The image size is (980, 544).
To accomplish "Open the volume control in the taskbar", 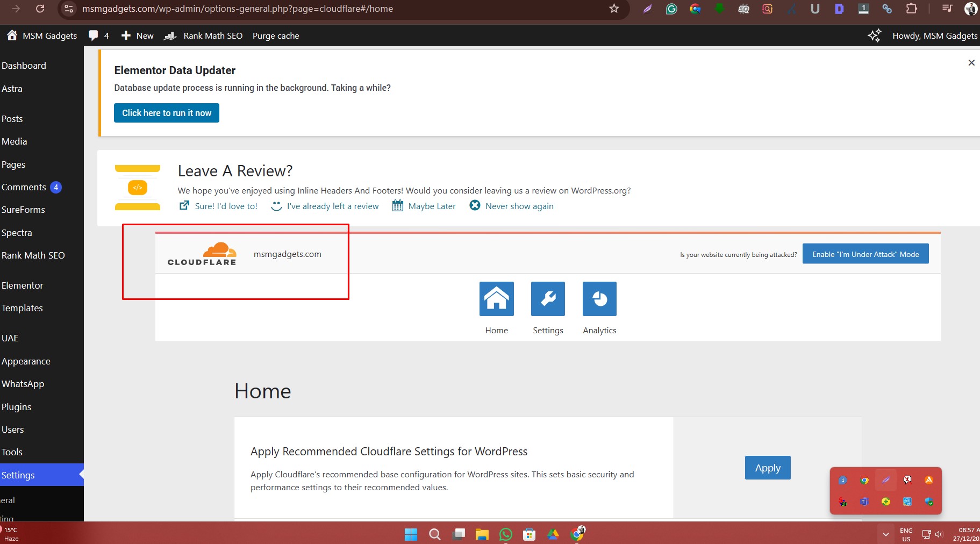I will coord(939,534).
